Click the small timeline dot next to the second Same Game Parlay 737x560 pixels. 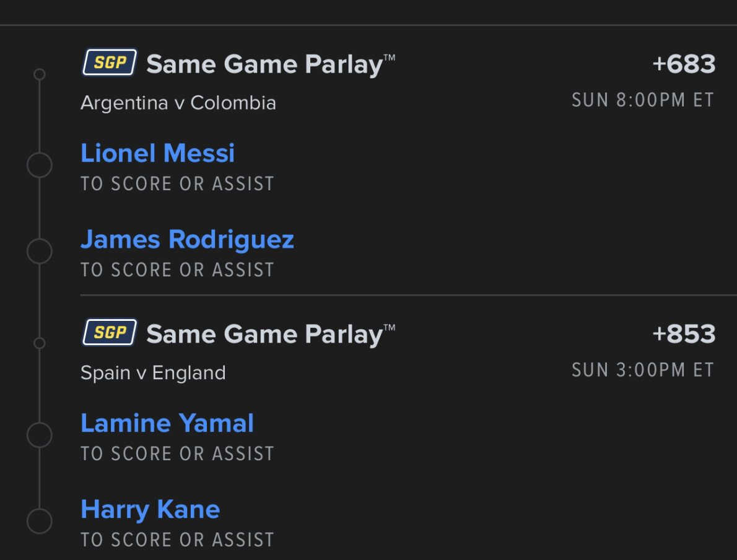[x=39, y=343]
